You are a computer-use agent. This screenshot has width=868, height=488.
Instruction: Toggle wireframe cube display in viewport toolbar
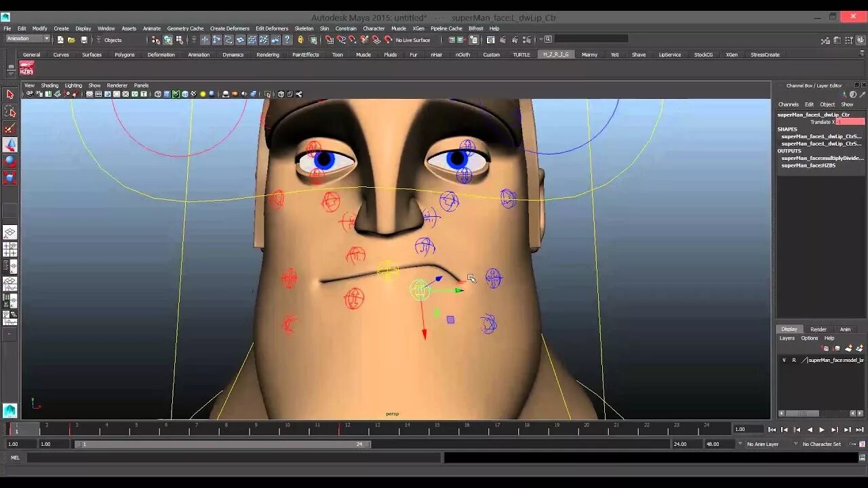point(158,94)
